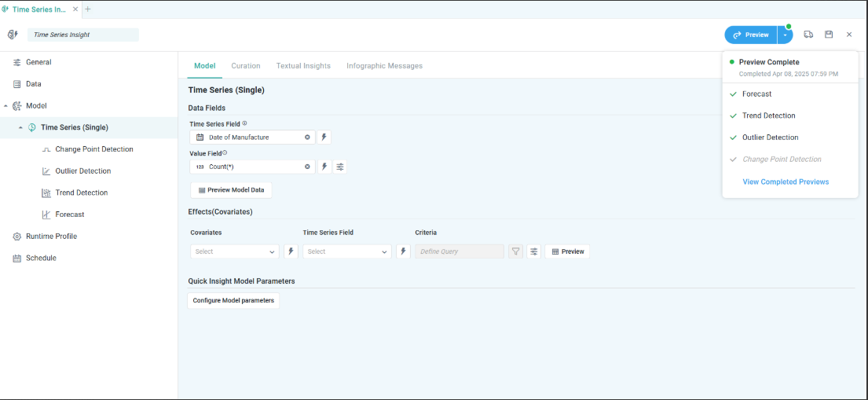Click the Define Query criteria field

pos(459,251)
